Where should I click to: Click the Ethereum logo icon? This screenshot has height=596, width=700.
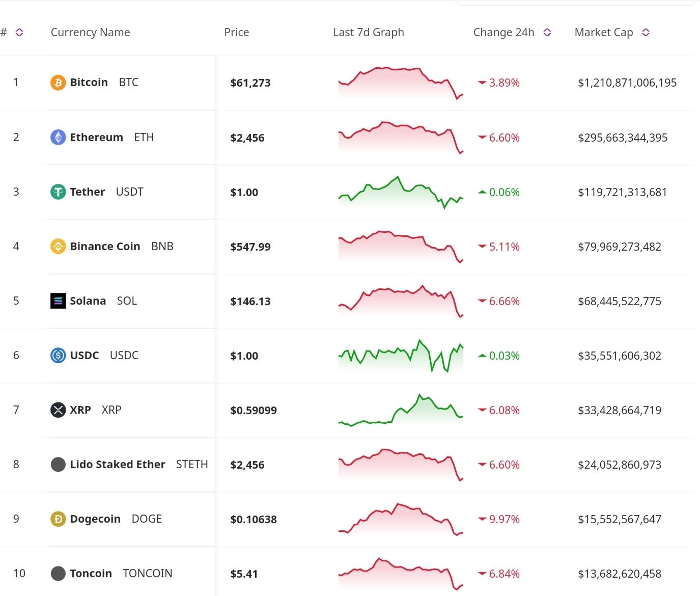click(58, 137)
